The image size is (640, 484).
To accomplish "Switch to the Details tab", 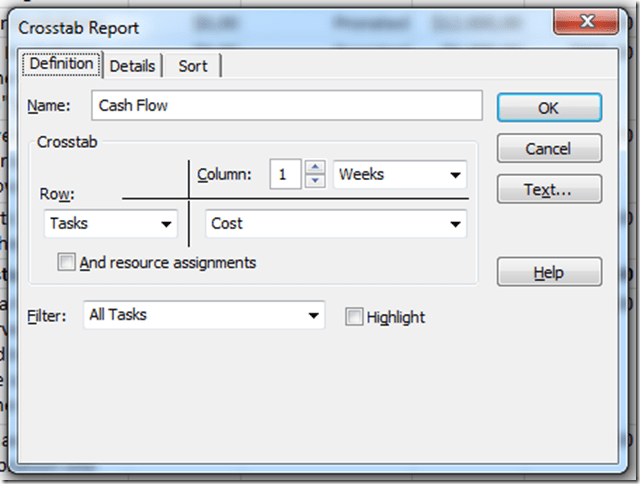I will pyautogui.click(x=132, y=66).
